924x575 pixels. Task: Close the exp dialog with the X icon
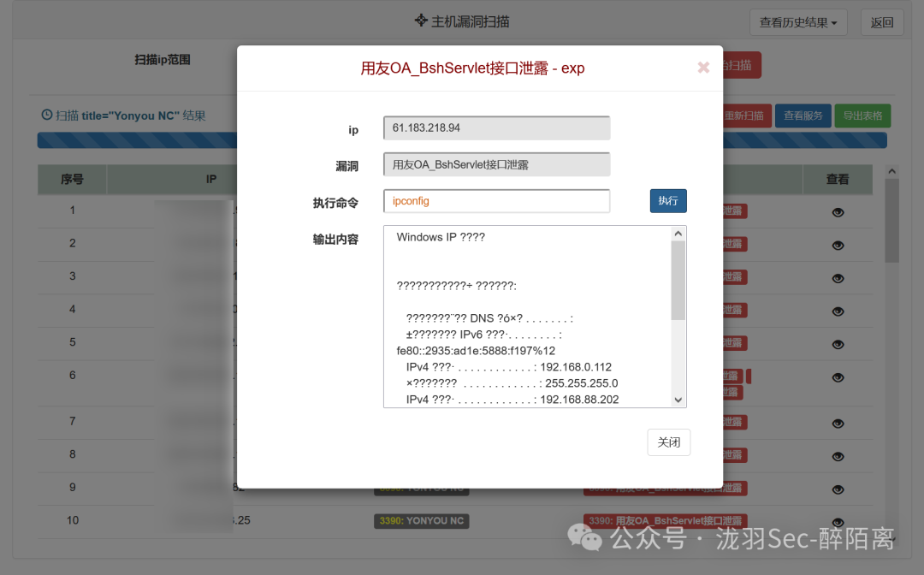pos(703,68)
